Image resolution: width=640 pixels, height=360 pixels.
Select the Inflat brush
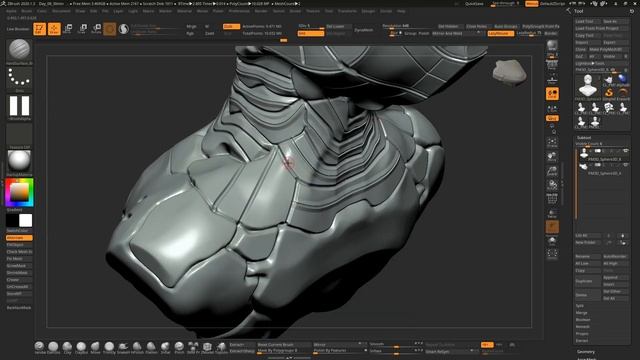(x=165, y=347)
